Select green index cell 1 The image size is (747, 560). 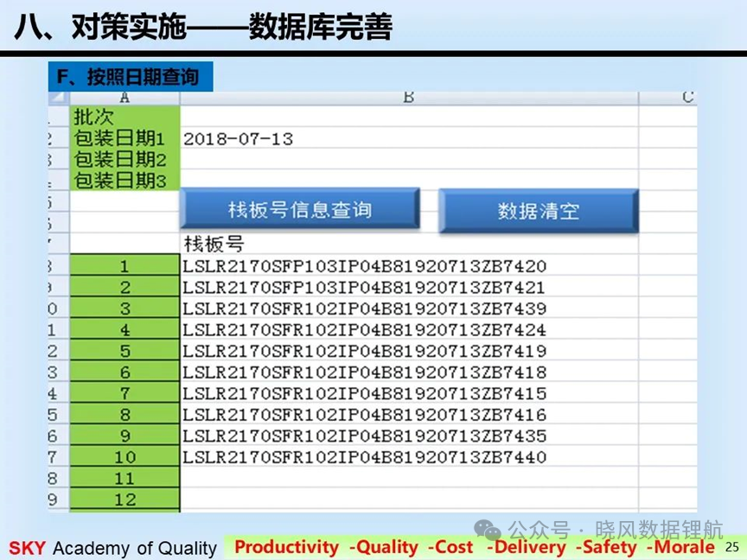tap(124, 265)
